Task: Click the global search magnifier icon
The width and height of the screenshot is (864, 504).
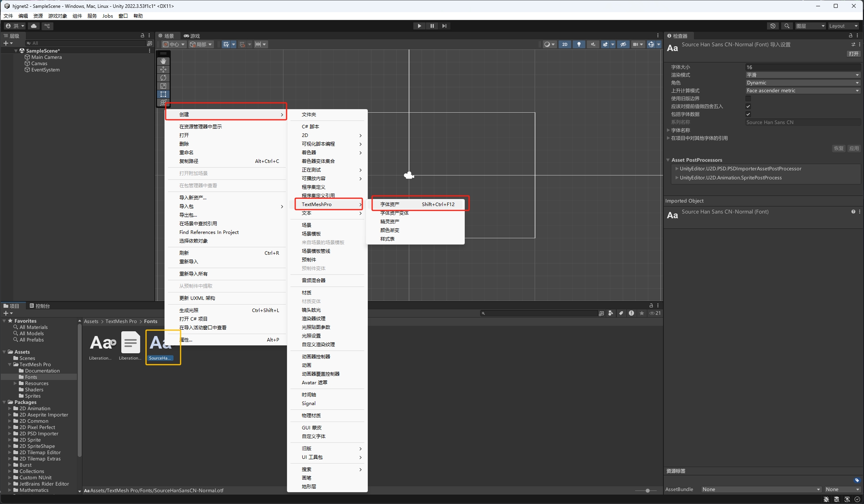Action: tap(787, 26)
